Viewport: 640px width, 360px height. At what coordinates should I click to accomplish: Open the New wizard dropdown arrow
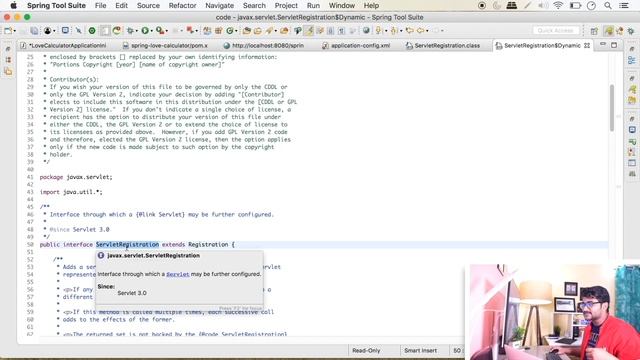(15, 31)
